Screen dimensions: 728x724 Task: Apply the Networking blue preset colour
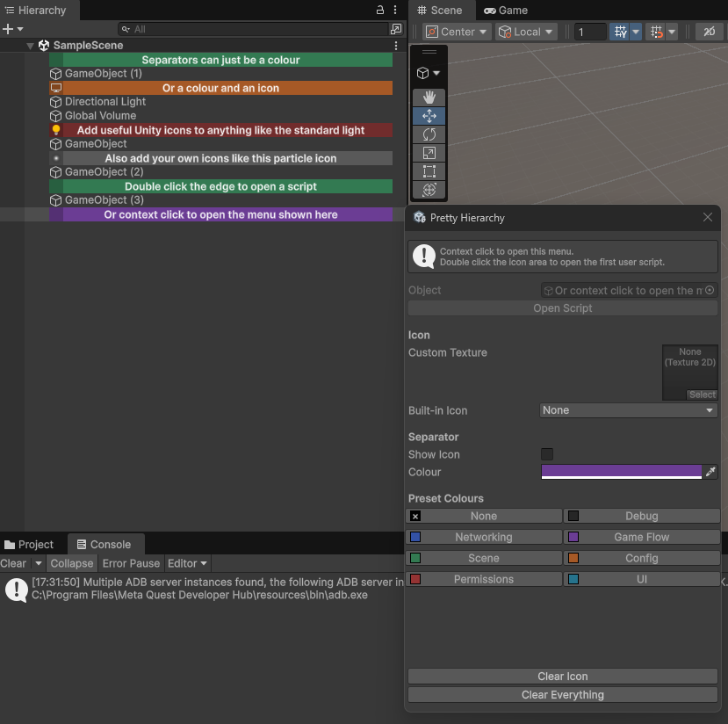coord(484,537)
